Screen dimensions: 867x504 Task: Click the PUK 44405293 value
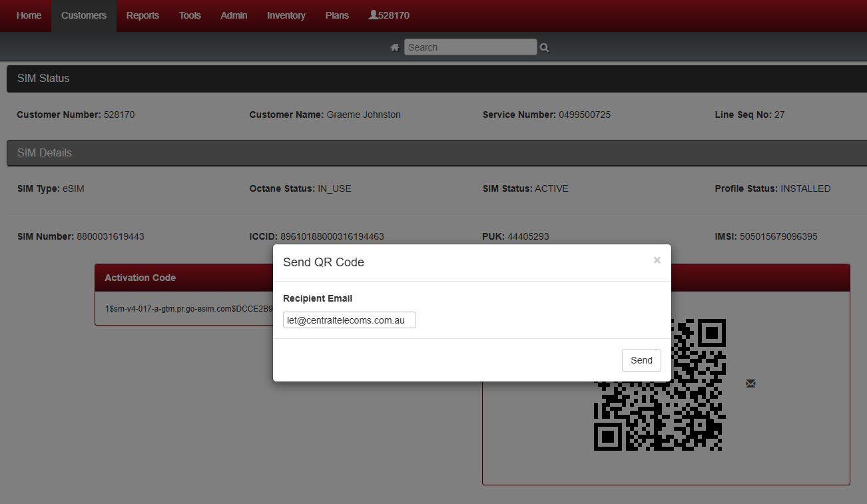[528, 236]
